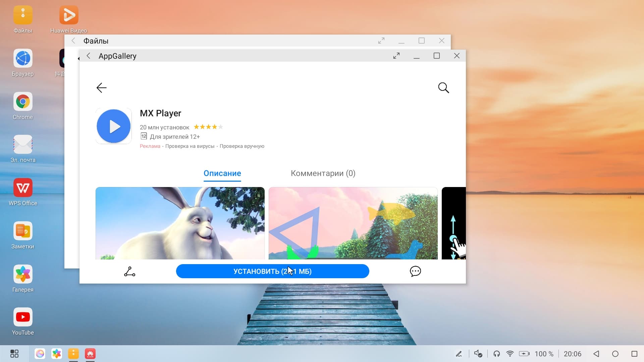Open Huawei Видео desktop shortcut
Image resolution: width=644 pixels, height=362 pixels.
click(69, 15)
